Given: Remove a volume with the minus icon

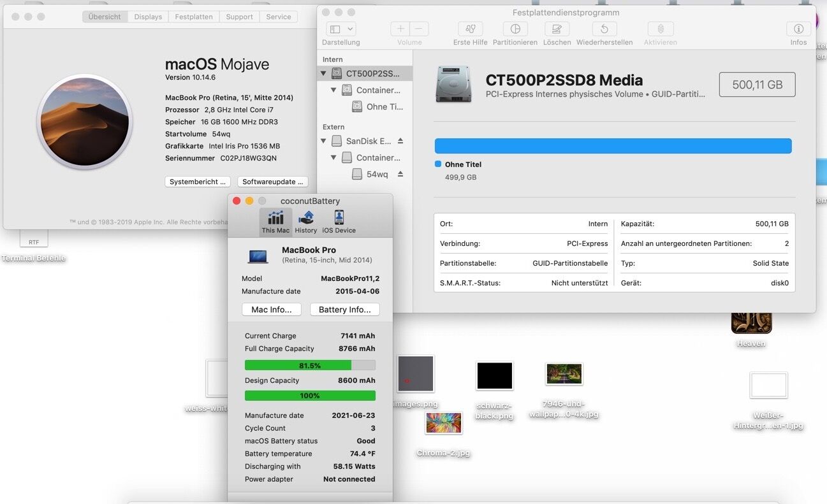Looking at the screenshot, I should [419, 29].
